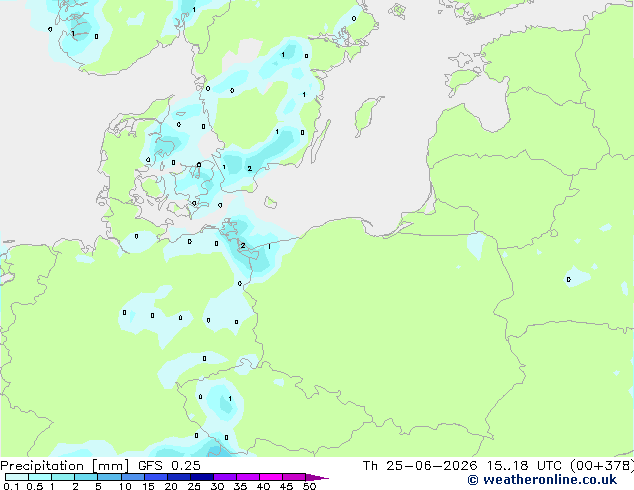Click the 'GFS 0.25' model label
The height and width of the screenshot is (490, 634).
pos(169,466)
